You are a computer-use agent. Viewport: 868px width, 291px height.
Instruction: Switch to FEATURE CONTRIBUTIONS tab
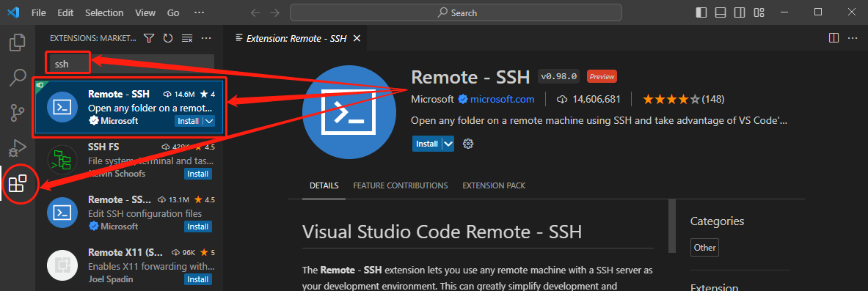click(x=400, y=185)
